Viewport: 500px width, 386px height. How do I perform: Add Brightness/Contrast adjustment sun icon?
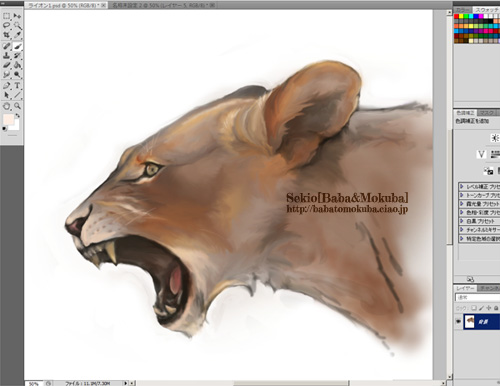click(495, 138)
